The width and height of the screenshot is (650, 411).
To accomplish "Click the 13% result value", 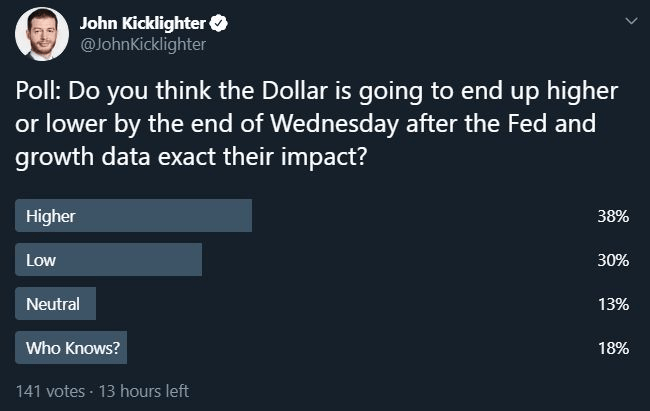I will (613, 304).
